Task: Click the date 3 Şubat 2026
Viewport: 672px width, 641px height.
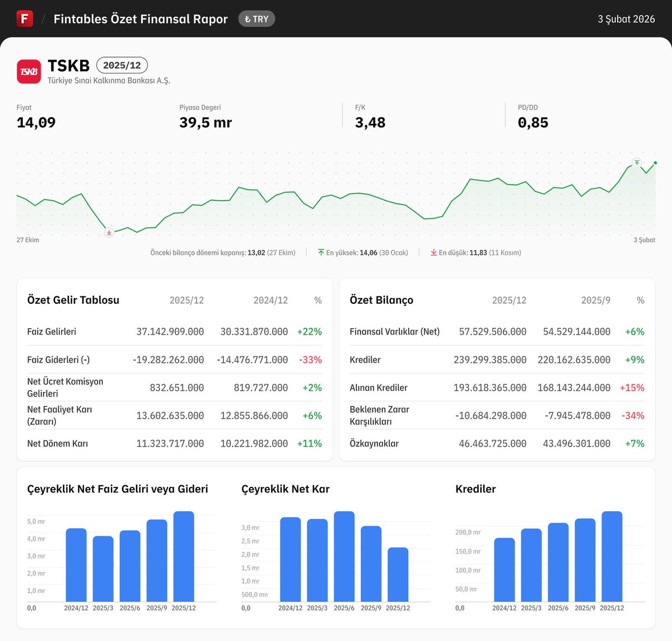Action: pyautogui.click(x=626, y=19)
